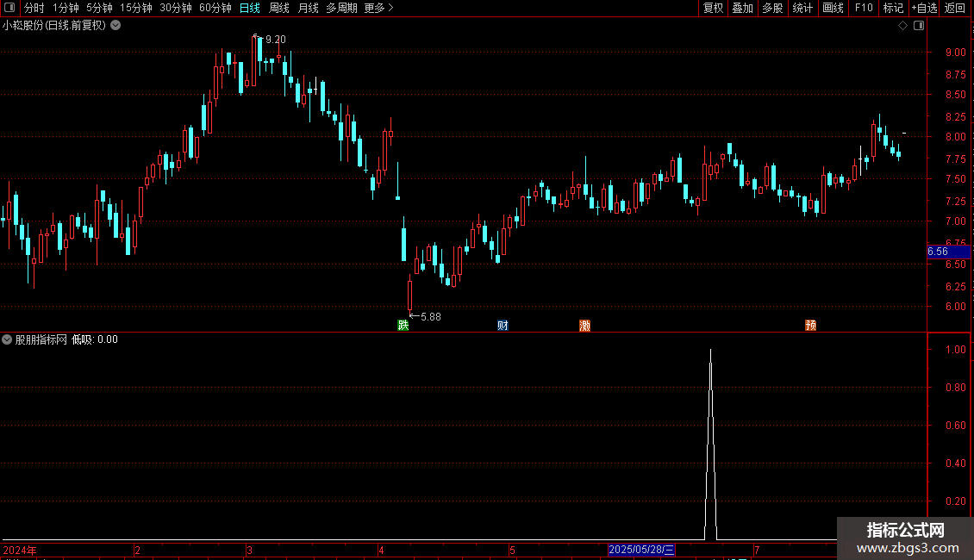This screenshot has height=560, width=974.
Task: Click 返回 to go back
Action: pyautogui.click(x=955, y=8)
